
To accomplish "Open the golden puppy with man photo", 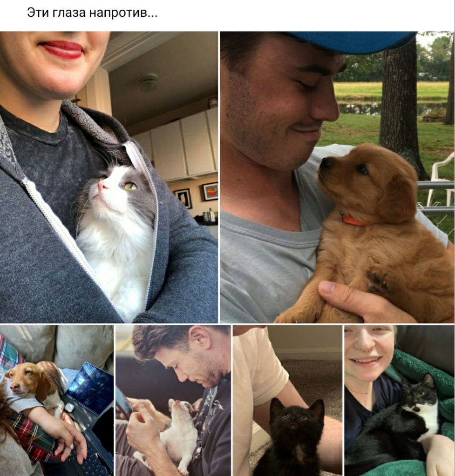I will (337, 177).
